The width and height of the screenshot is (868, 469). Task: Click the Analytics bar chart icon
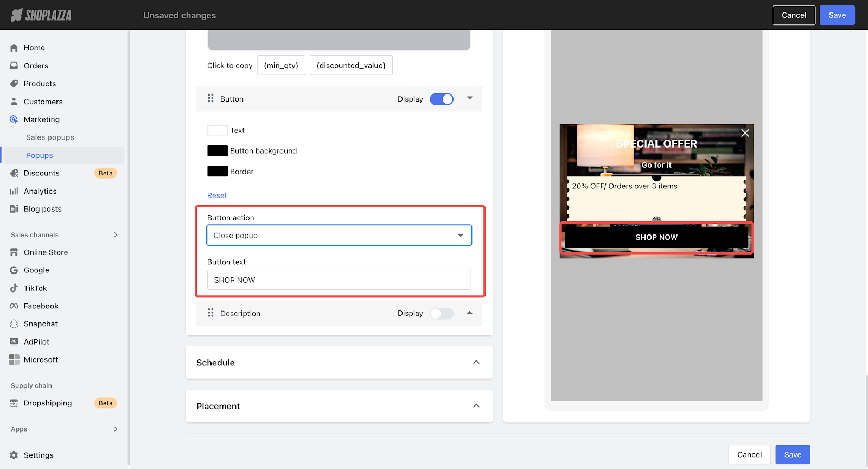click(14, 191)
